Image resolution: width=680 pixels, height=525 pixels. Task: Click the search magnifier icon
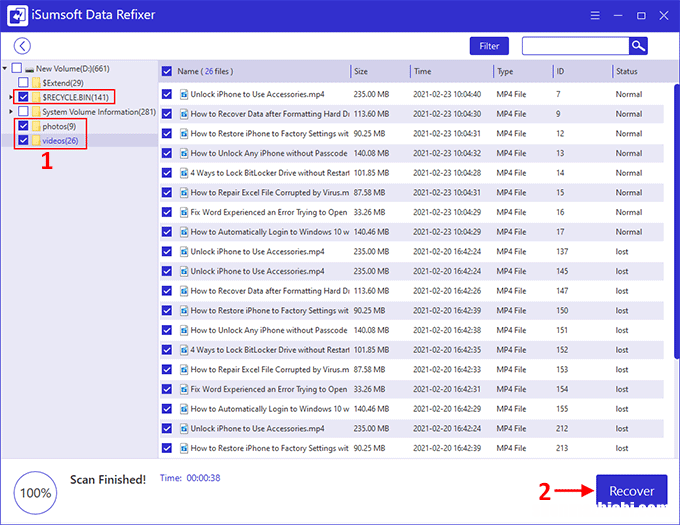tap(638, 46)
